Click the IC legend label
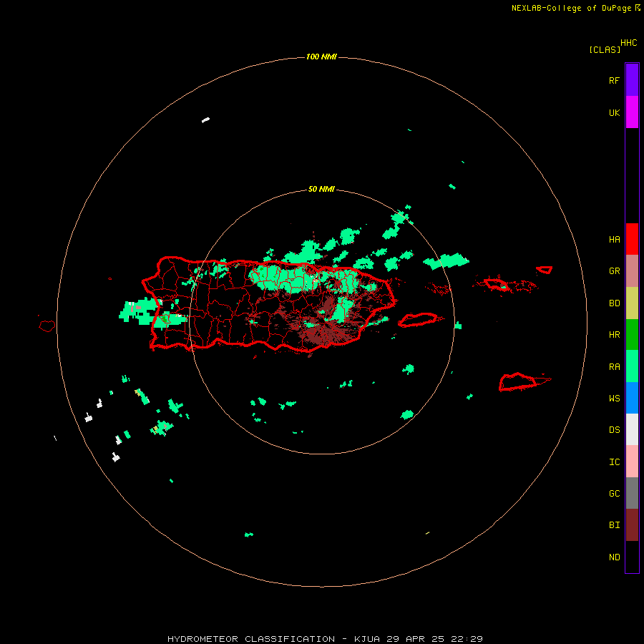The image size is (644, 644). [x=614, y=462]
